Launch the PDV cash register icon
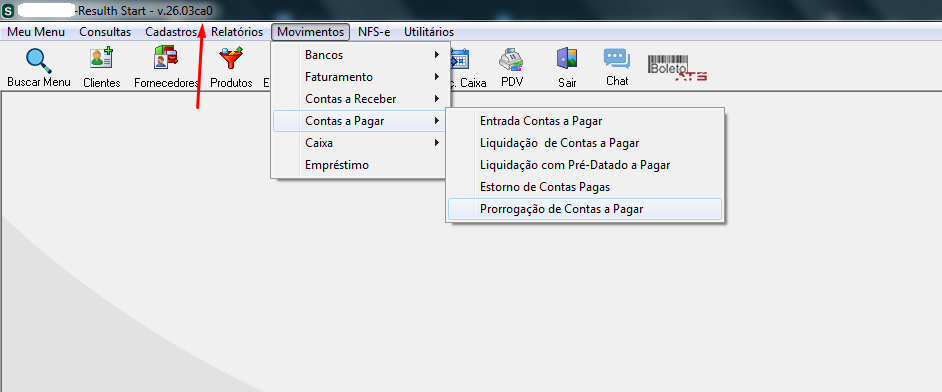This screenshot has width=942, height=392. [x=511, y=59]
